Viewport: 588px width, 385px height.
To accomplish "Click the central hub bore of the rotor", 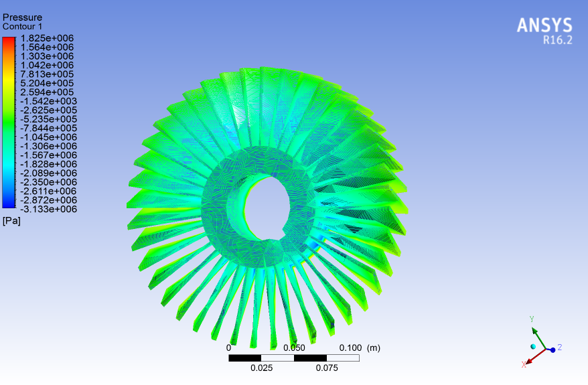I will tap(267, 207).
